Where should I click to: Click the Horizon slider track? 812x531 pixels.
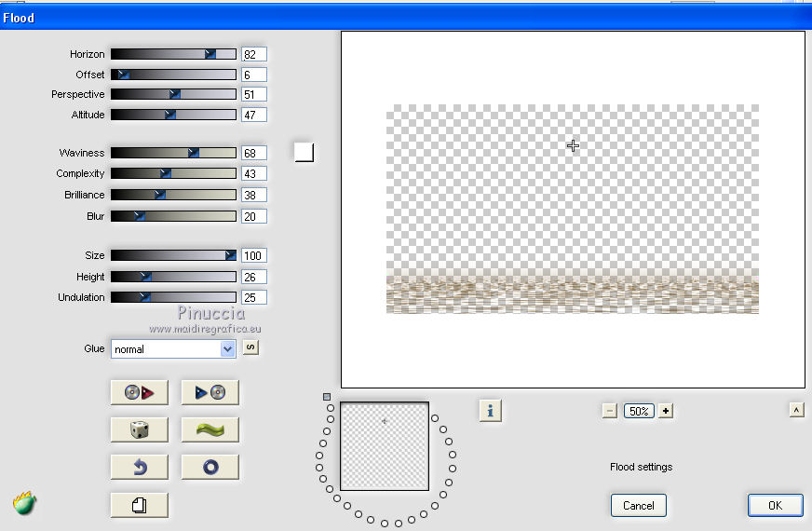[173, 54]
